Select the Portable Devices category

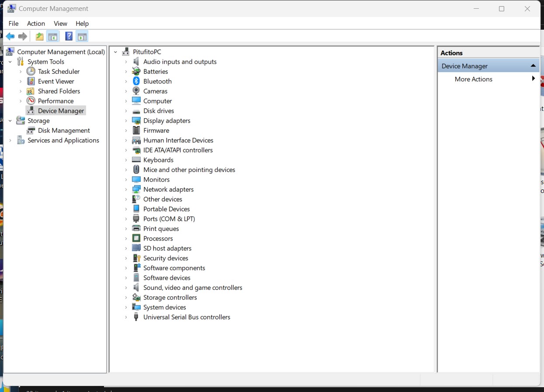pos(166,209)
